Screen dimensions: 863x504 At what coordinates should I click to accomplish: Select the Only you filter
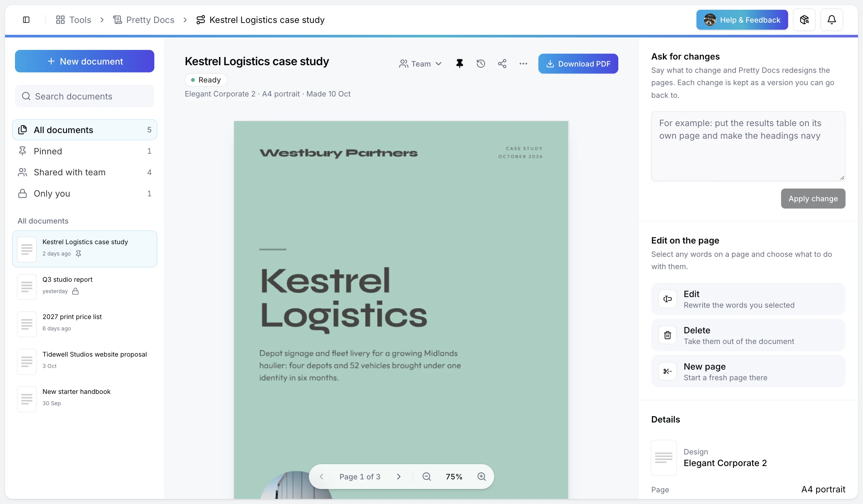tap(85, 193)
